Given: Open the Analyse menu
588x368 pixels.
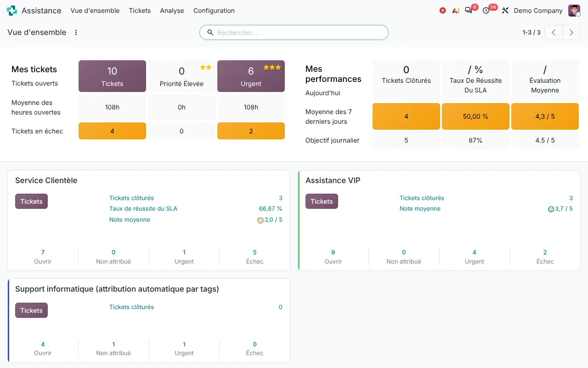Looking at the screenshot, I should tap(172, 11).
